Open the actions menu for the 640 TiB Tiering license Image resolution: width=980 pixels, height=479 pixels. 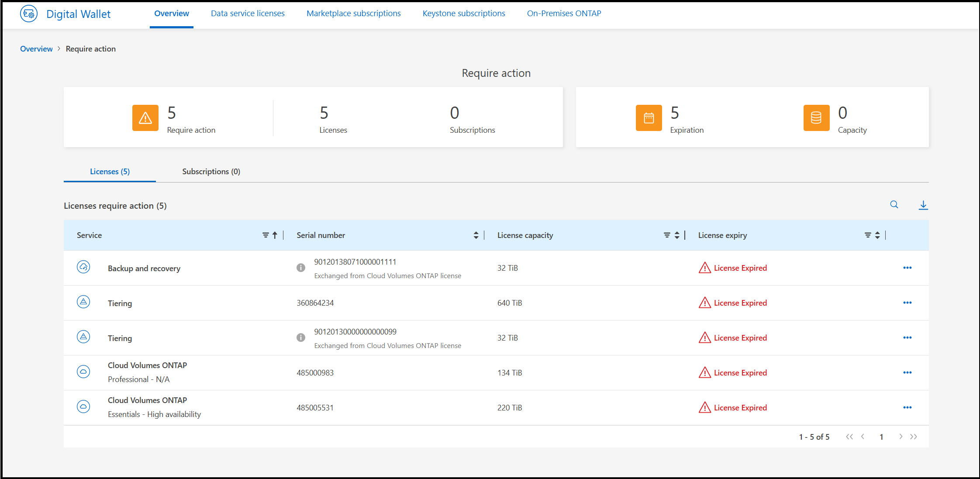coord(908,303)
